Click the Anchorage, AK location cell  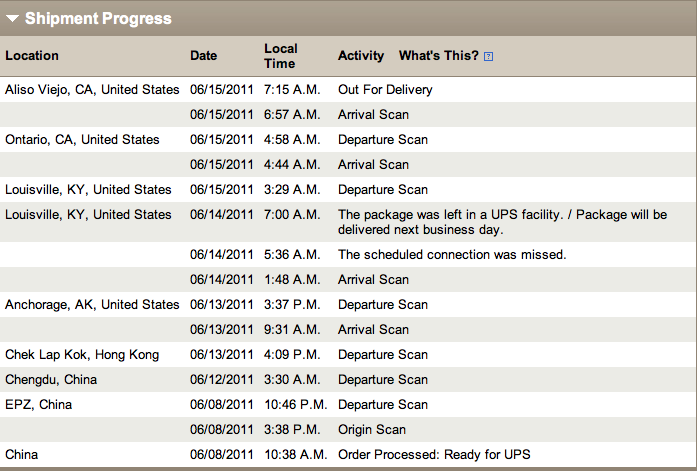(x=92, y=305)
